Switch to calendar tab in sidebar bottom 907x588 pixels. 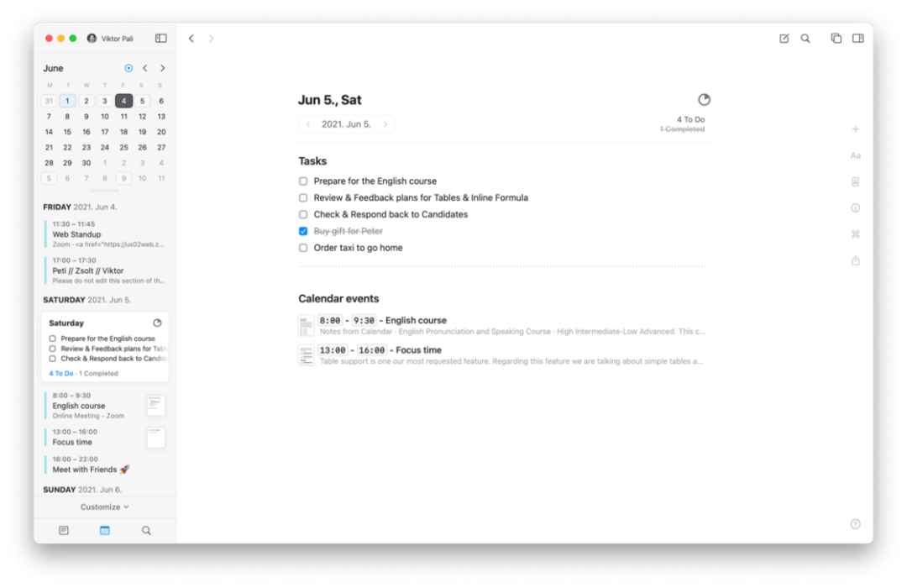pyautogui.click(x=105, y=530)
